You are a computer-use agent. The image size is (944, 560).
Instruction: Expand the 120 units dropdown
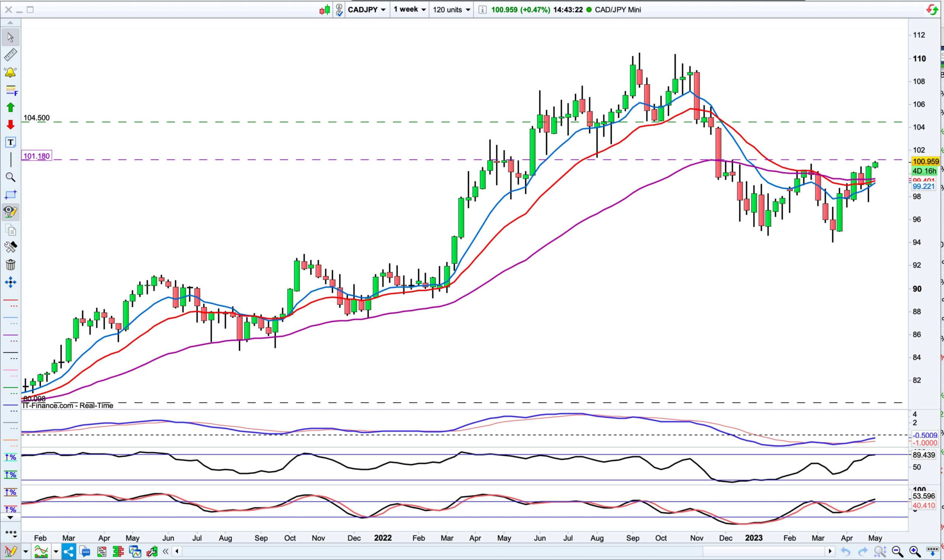point(451,10)
